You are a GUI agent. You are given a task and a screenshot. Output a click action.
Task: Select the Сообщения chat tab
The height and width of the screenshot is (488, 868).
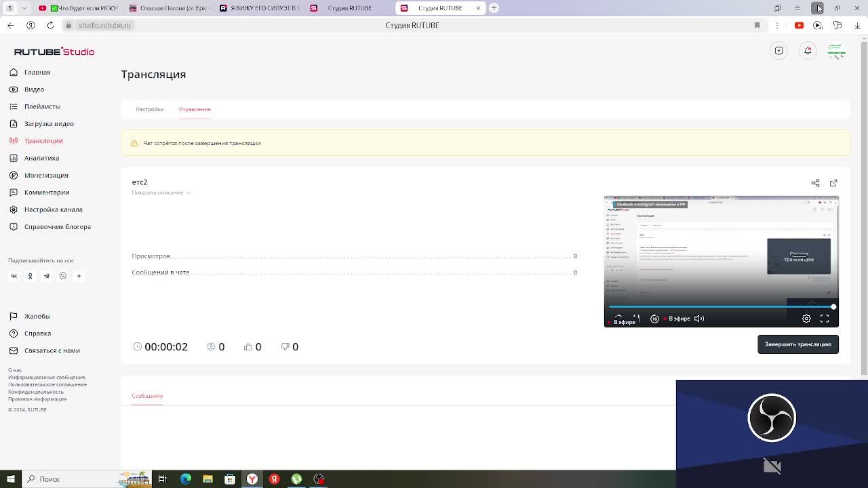tap(147, 396)
